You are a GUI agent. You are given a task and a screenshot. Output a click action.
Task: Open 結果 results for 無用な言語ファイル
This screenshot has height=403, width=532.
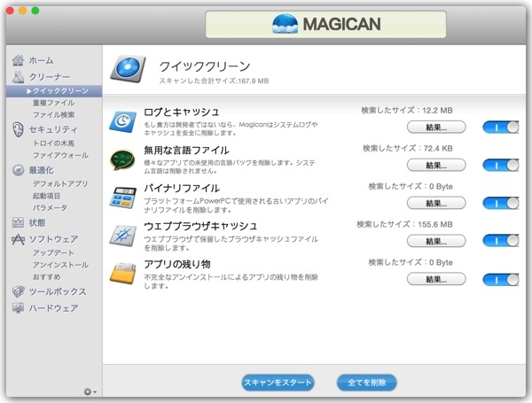click(436, 165)
